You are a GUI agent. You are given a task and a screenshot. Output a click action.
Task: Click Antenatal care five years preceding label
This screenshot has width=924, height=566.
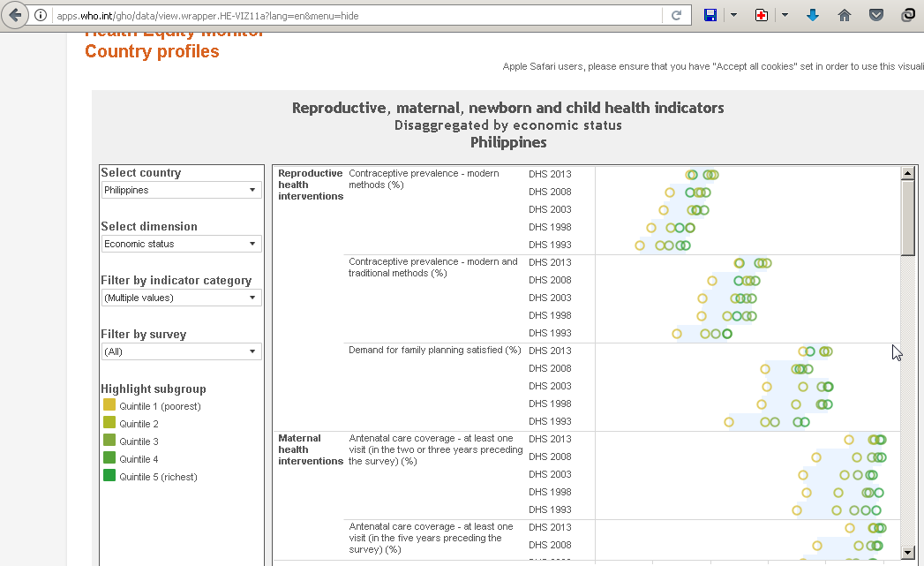coord(431,538)
